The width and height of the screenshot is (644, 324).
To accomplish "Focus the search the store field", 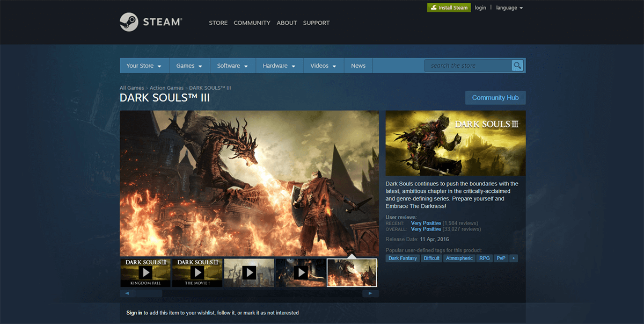I will (469, 66).
